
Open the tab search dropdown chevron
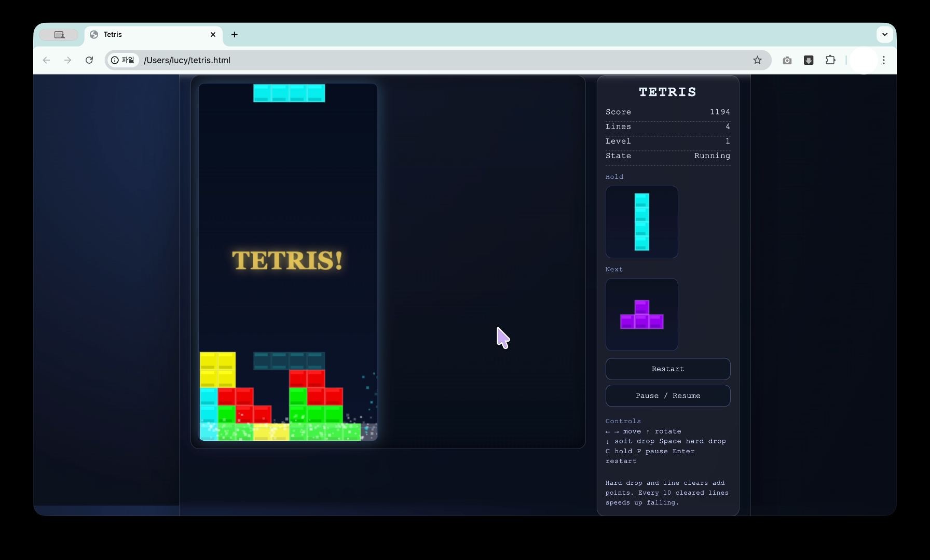click(x=885, y=34)
